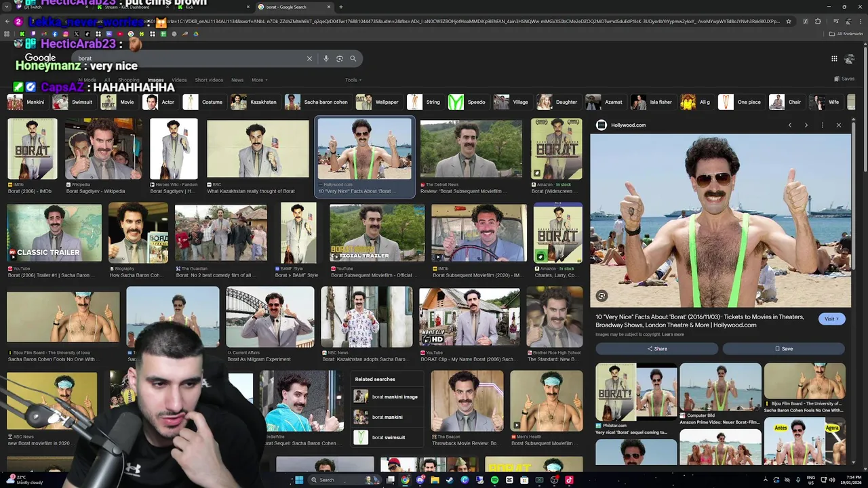Image resolution: width=868 pixels, height=488 pixels.
Task: Filter results by the Wallpaper chip
Action: [x=378, y=102]
